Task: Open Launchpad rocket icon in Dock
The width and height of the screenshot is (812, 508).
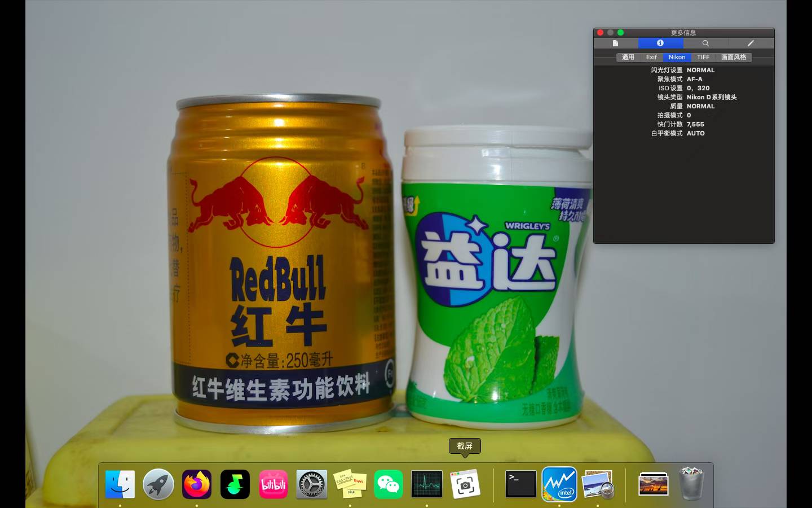Action: 158,484
